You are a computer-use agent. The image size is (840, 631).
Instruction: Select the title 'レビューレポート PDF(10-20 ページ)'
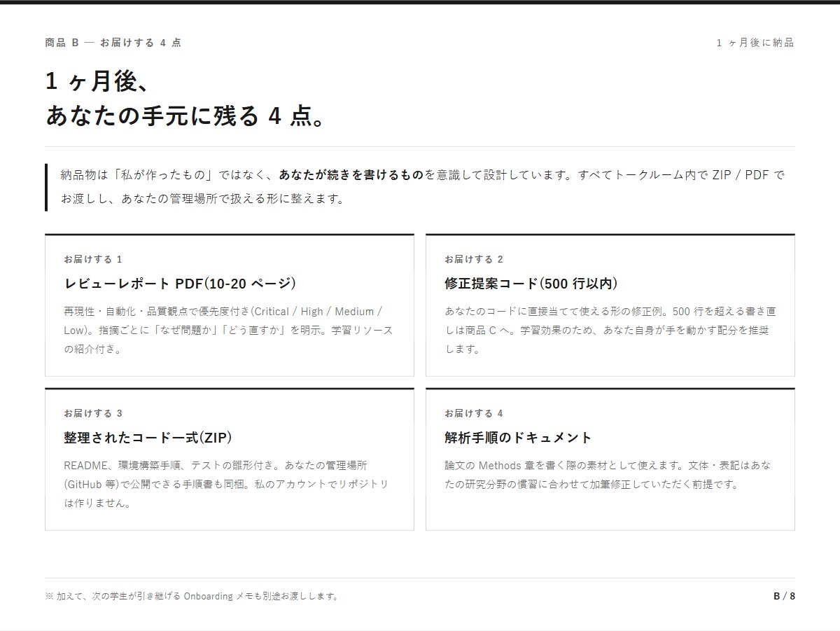tap(180, 284)
